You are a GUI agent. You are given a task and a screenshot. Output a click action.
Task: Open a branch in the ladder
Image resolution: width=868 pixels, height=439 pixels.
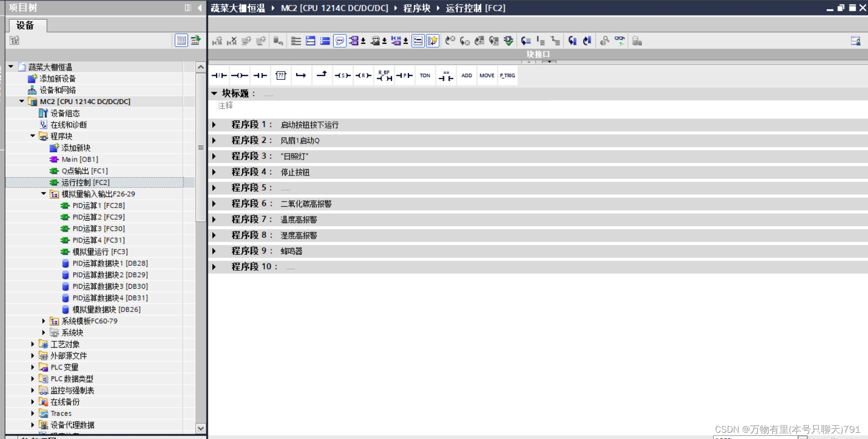coord(301,75)
